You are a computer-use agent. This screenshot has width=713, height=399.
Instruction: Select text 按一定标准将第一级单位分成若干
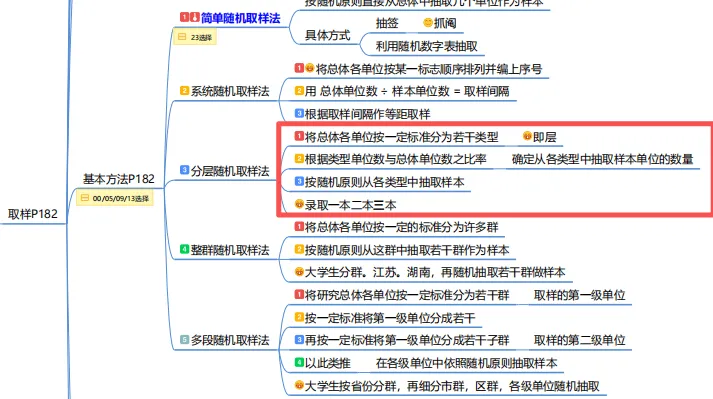390,318
